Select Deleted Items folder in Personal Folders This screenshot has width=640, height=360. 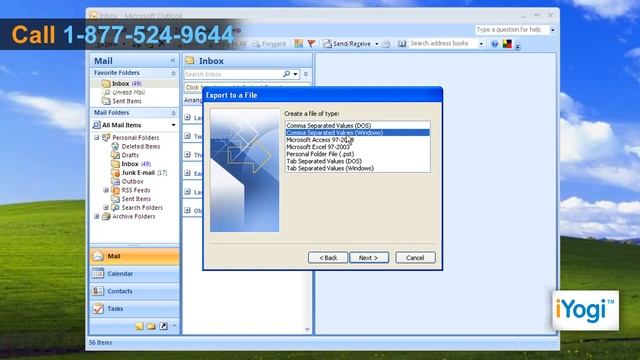pyautogui.click(x=140, y=146)
